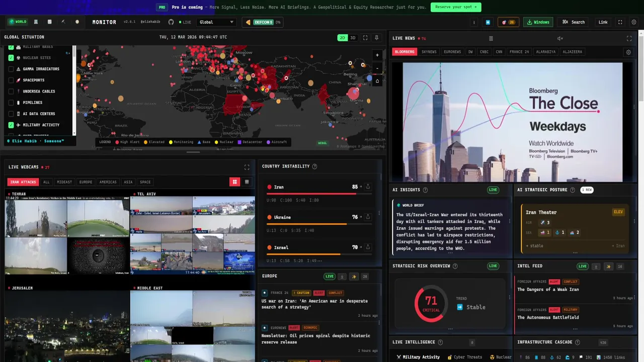Image resolution: width=644 pixels, height=362 pixels.
Task: Zoom in on the map
Action: coord(377,55)
